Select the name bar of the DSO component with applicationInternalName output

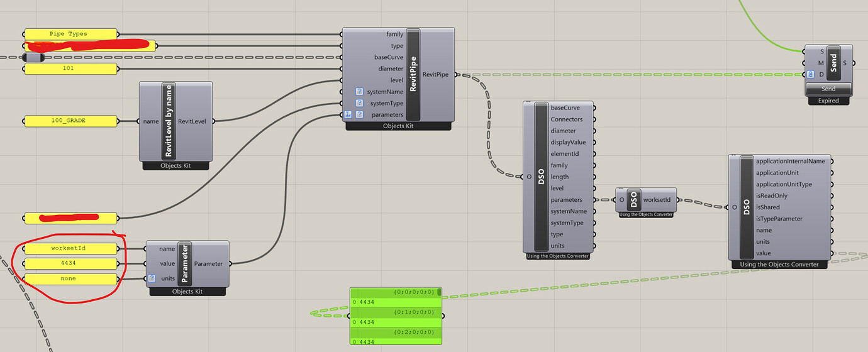[747, 207]
